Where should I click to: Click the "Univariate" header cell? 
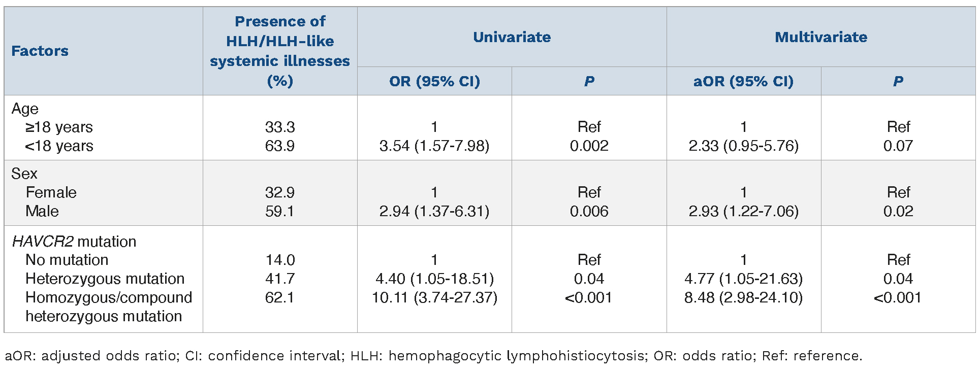512,37
